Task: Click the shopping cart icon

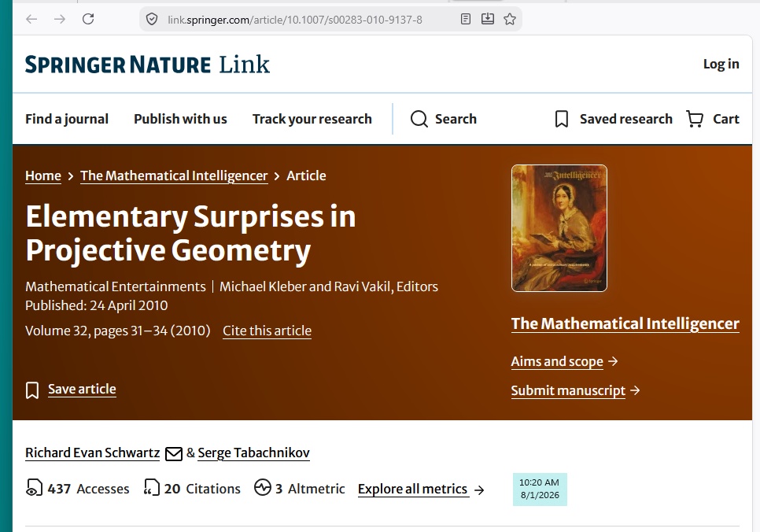Action: pyautogui.click(x=695, y=119)
